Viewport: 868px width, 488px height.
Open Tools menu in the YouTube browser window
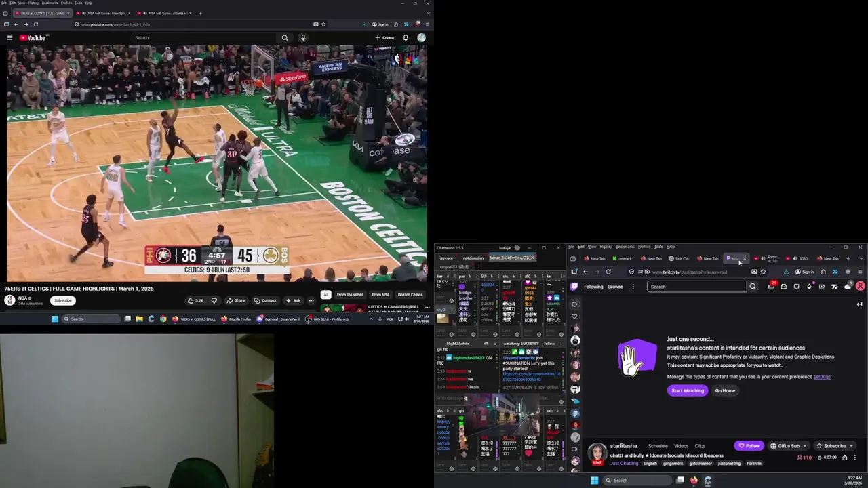(79, 3)
